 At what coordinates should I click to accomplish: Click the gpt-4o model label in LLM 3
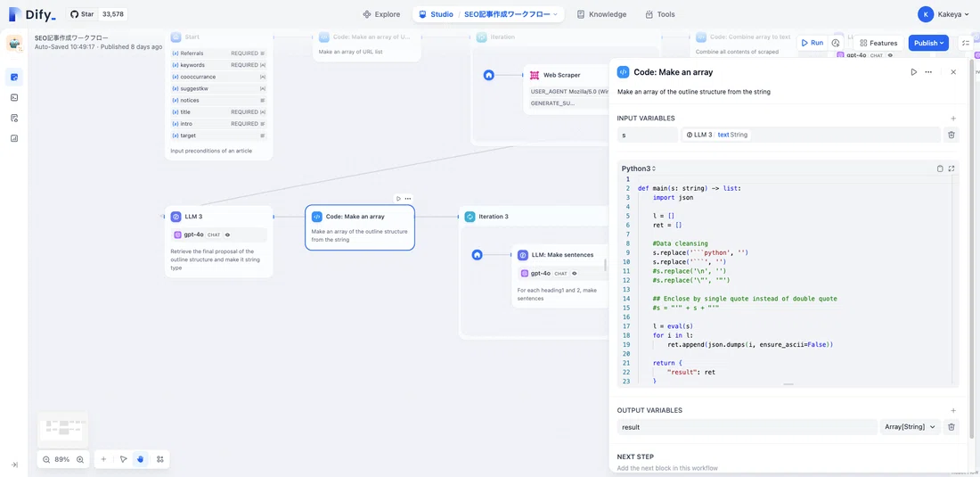point(193,235)
